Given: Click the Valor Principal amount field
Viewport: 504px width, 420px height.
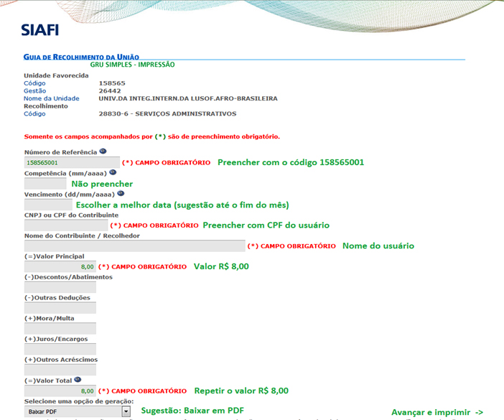Looking at the screenshot, I should (60, 266).
